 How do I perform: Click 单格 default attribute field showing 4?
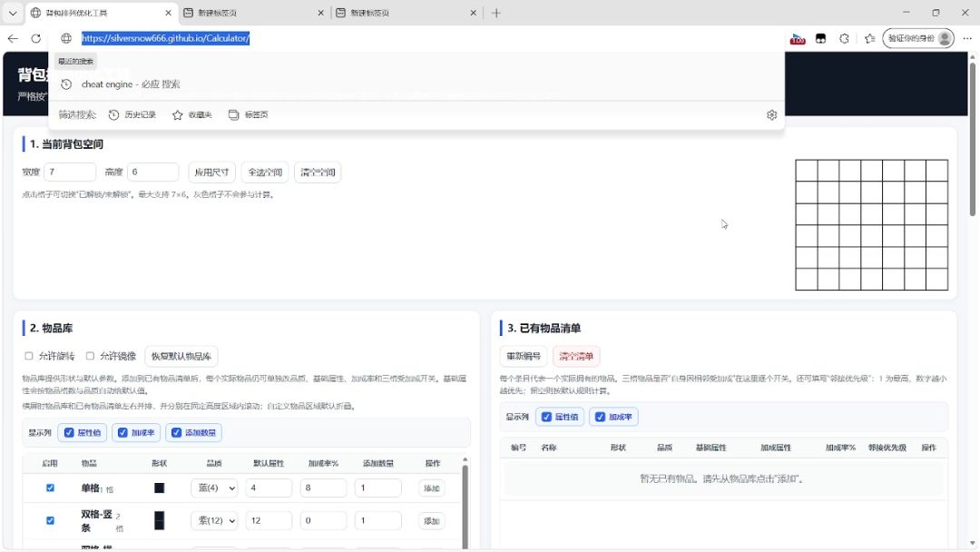[x=269, y=488]
